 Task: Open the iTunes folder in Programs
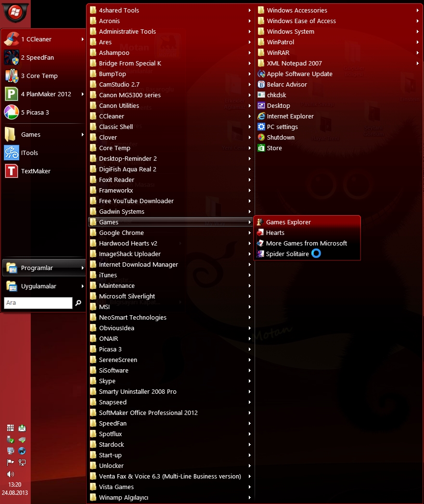pos(171,275)
